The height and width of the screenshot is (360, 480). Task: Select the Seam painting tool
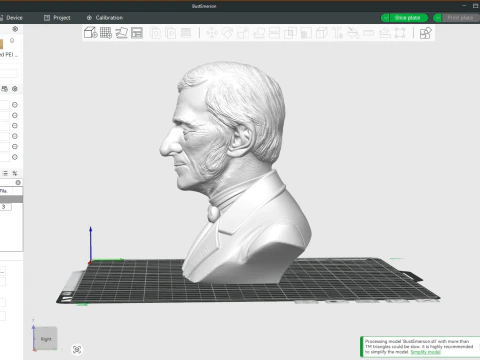click(x=322, y=33)
